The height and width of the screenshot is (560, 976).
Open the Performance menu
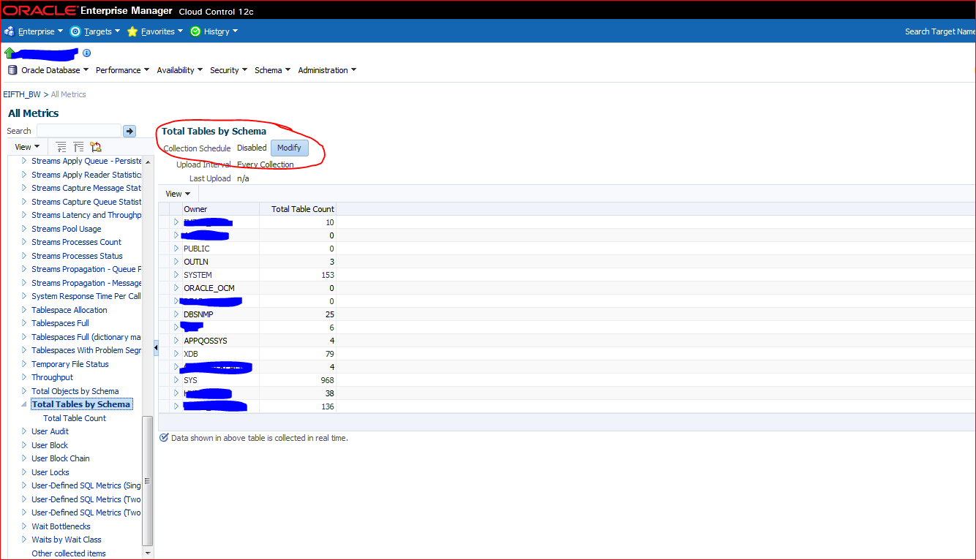[122, 70]
